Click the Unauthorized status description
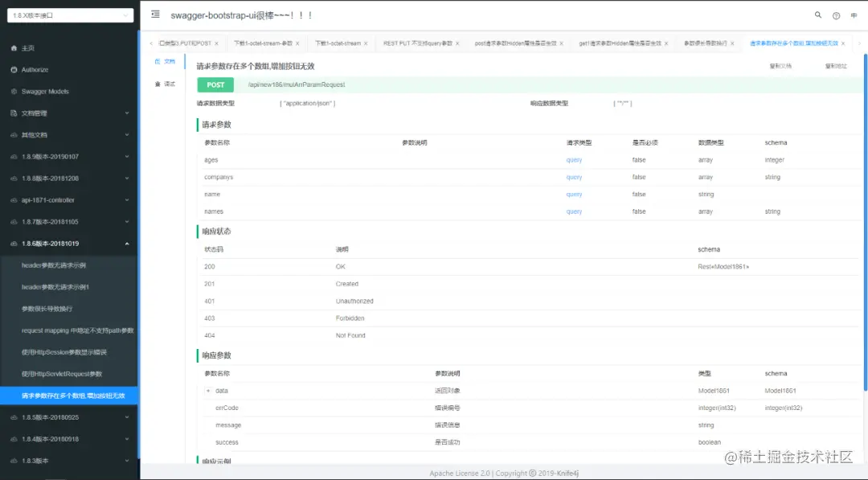 354,302
